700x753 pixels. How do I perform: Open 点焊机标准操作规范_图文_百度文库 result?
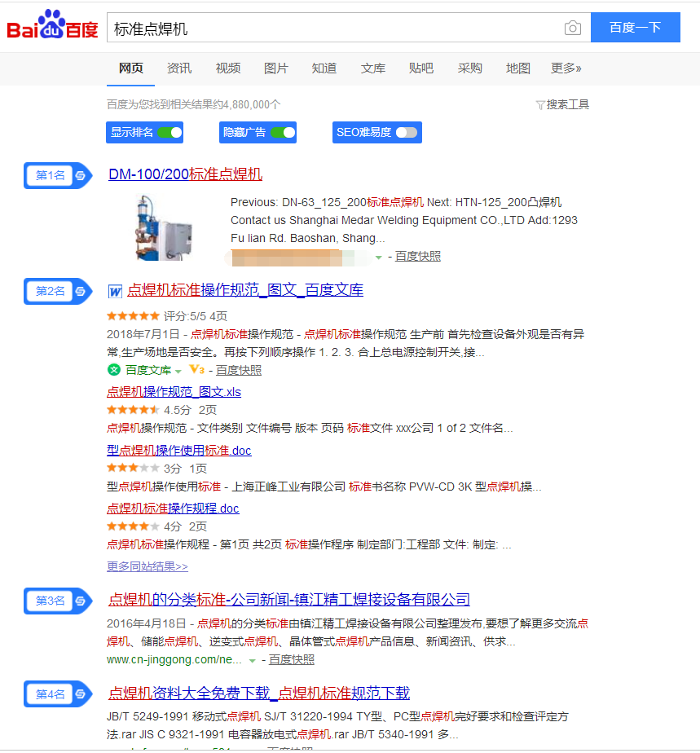245,290
